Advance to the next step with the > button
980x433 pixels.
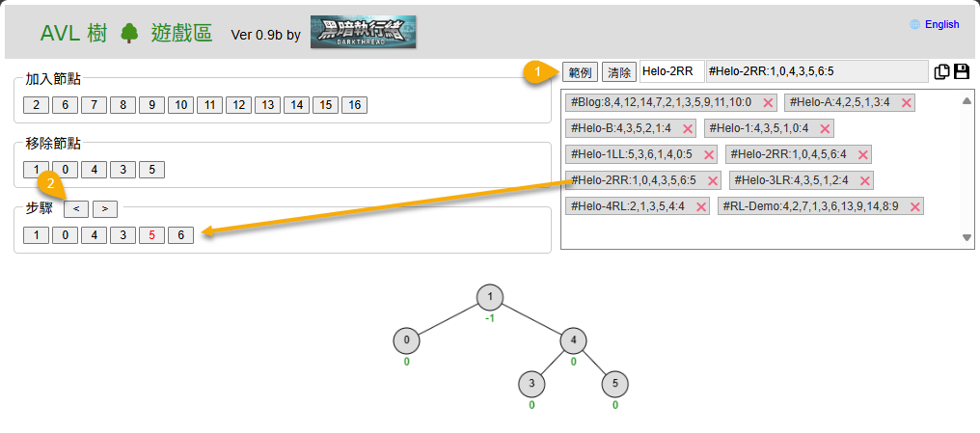(x=105, y=208)
